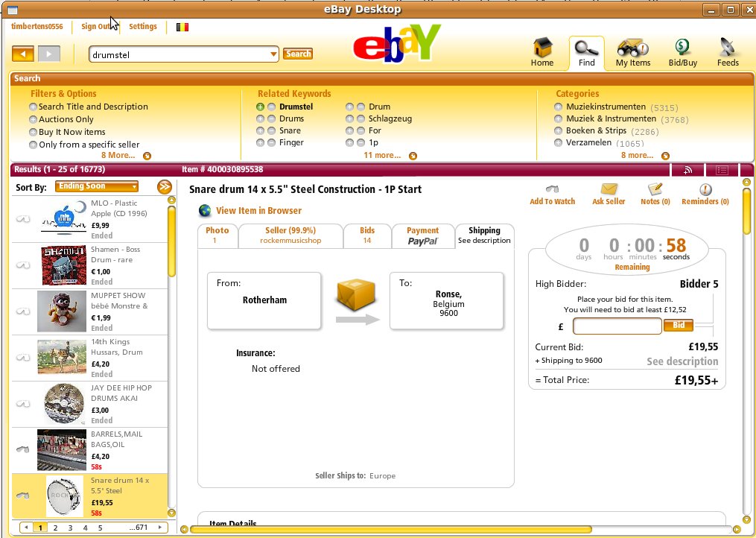Viewport: 756px width, 538px height.
Task: Enable Buy It Now items filter
Action: coord(33,132)
